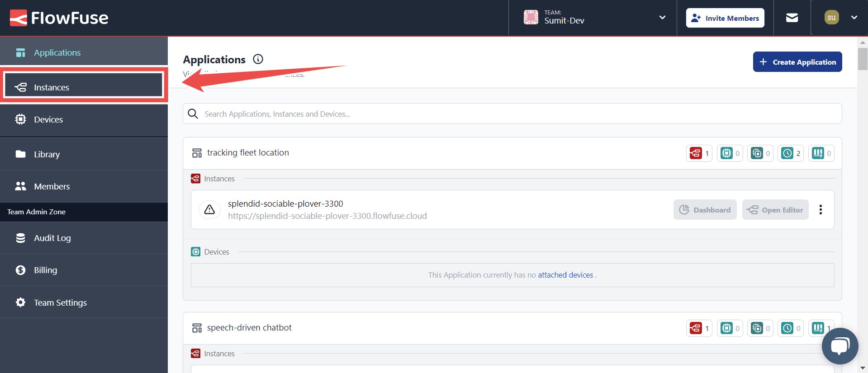Click the user avatar 'su'
The width and height of the screenshot is (868, 373).
[831, 18]
